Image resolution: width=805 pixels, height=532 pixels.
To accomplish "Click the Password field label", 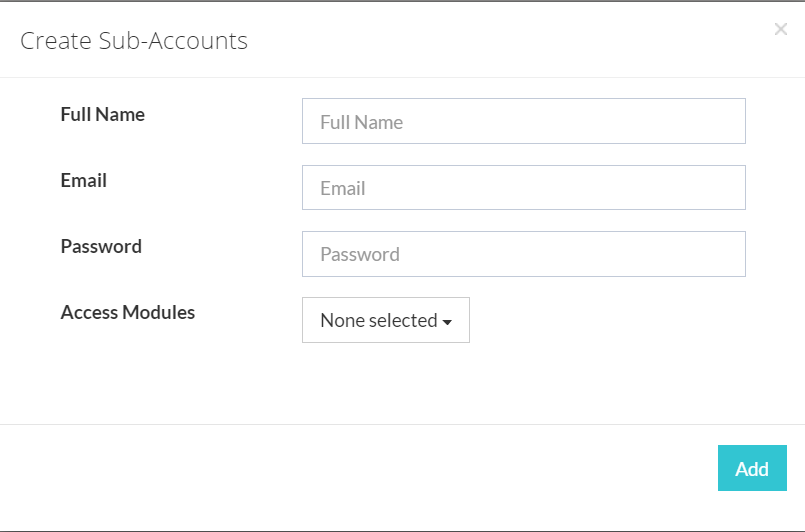I will (101, 246).
